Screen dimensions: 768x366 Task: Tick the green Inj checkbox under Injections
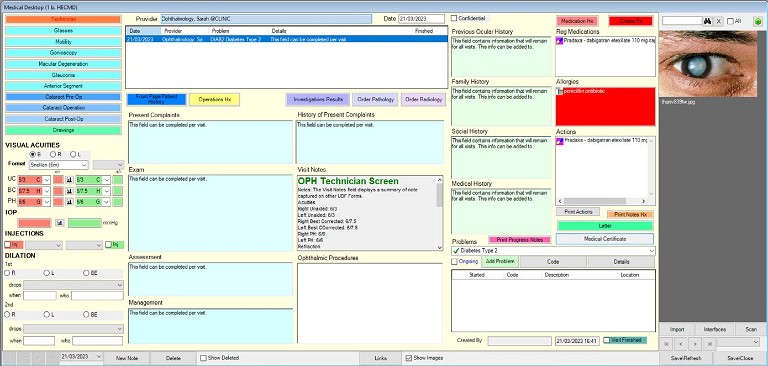pos(108,244)
